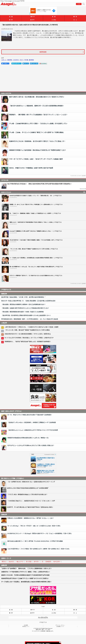Open the 40歳からの髪対策マニュアル banner
This screenshot has width=86, height=644.
43,359
